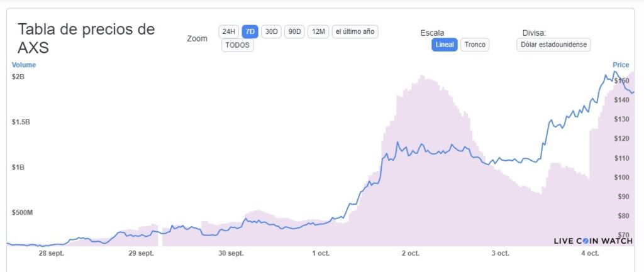Pick the 12M zoom range
The width and height of the screenshot is (644, 272).
coord(318,31)
